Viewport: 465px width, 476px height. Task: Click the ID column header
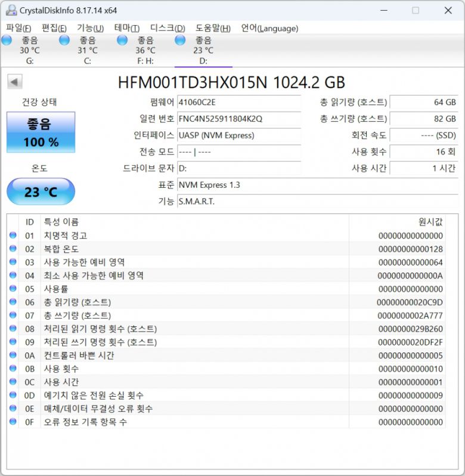[x=29, y=222]
